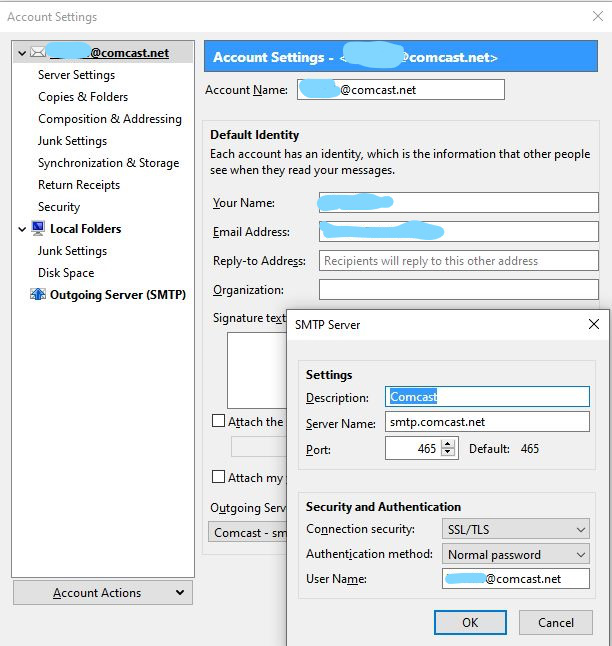Image resolution: width=612 pixels, height=646 pixels.
Task: Open Composition & Addressing settings
Action: pyautogui.click(x=110, y=119)
